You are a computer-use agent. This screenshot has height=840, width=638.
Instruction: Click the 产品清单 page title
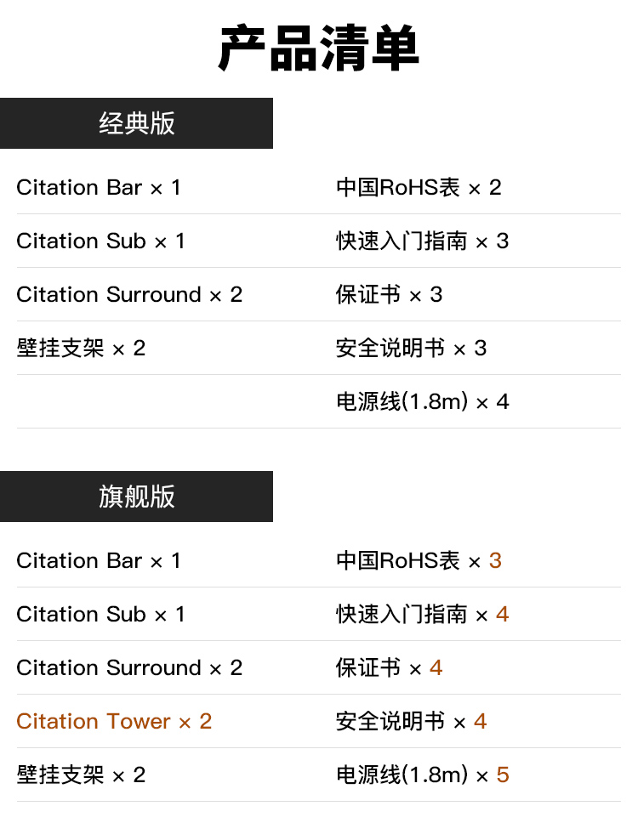coord(319,48)
